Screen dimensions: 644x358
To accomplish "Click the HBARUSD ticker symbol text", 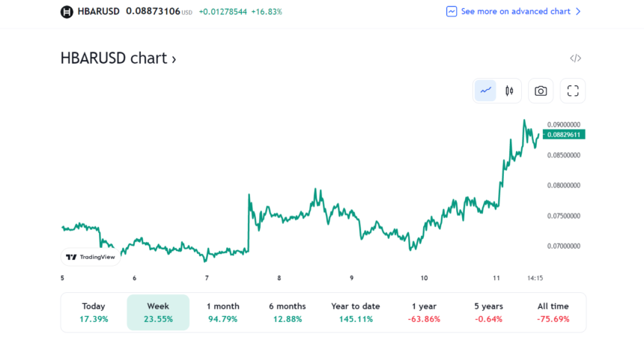I will pos(100,12).
